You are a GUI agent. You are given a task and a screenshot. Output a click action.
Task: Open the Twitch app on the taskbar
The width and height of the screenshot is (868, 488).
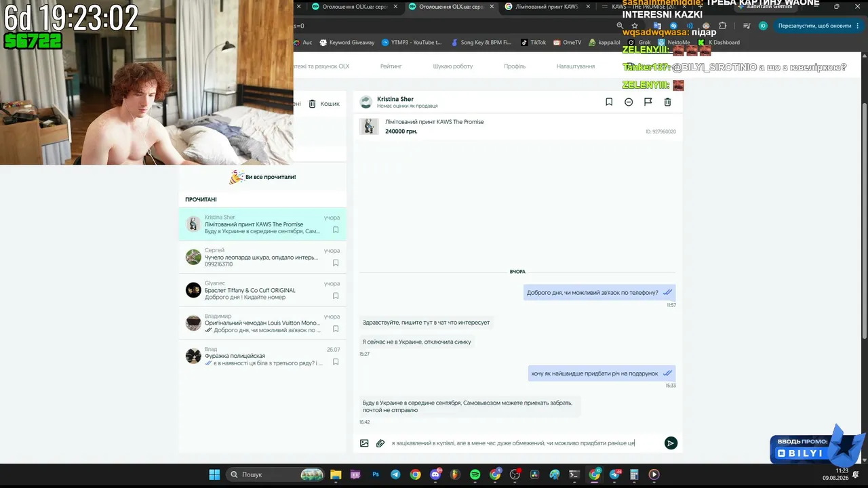point(356,474)
